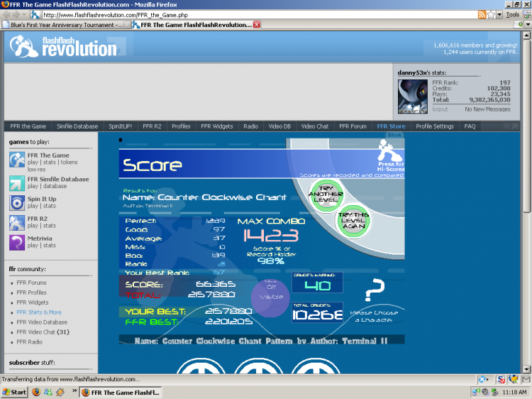Click the Firefox icon in quick launch
Viewport: 532px width, 399px height.
click(36, 392)
